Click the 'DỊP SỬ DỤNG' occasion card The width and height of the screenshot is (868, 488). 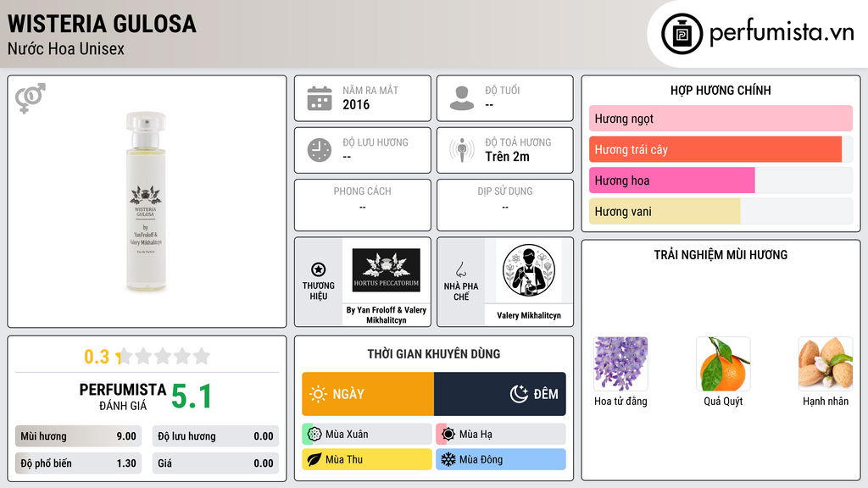coord(505,205)
